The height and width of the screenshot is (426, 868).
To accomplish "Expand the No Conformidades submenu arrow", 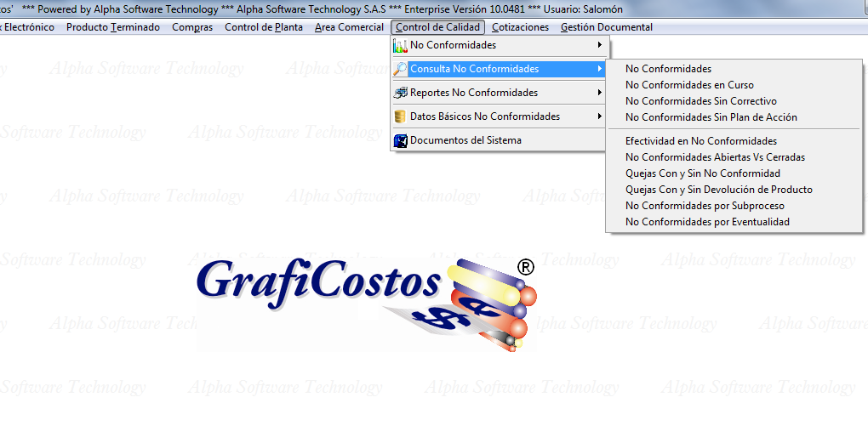I will click(599, 45).
